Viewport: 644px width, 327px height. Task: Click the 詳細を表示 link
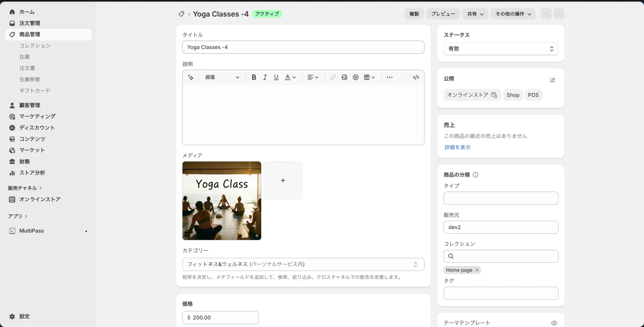point(458,147)
